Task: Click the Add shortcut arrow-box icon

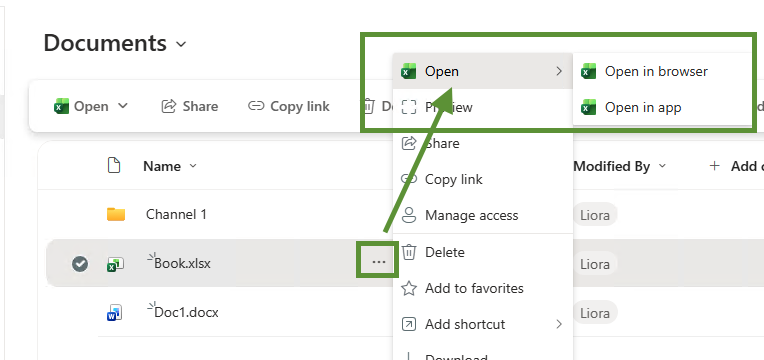Action: tap(408, 324)
